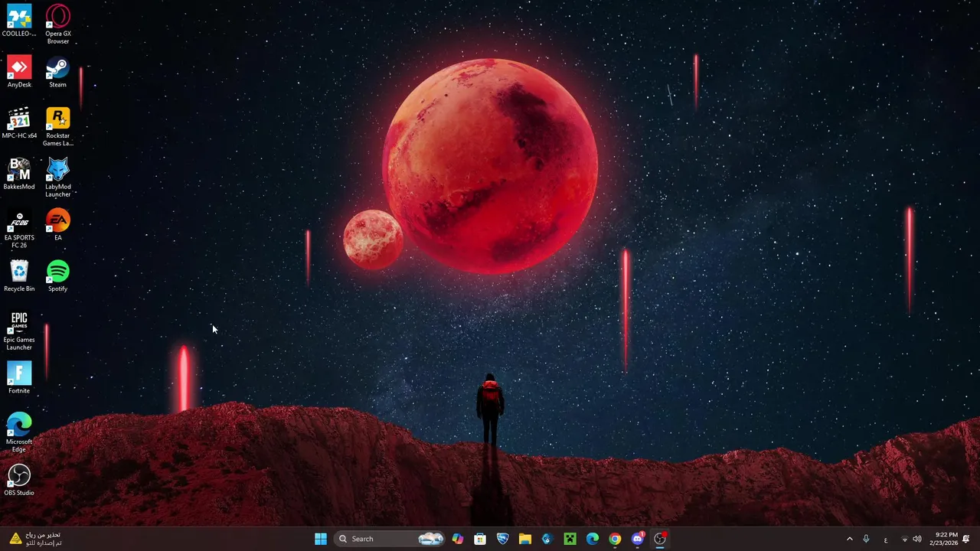Screen dimensions: 980x551
Task: Select the MPC-HC x64 desktop icon
Action: [19, 123]
